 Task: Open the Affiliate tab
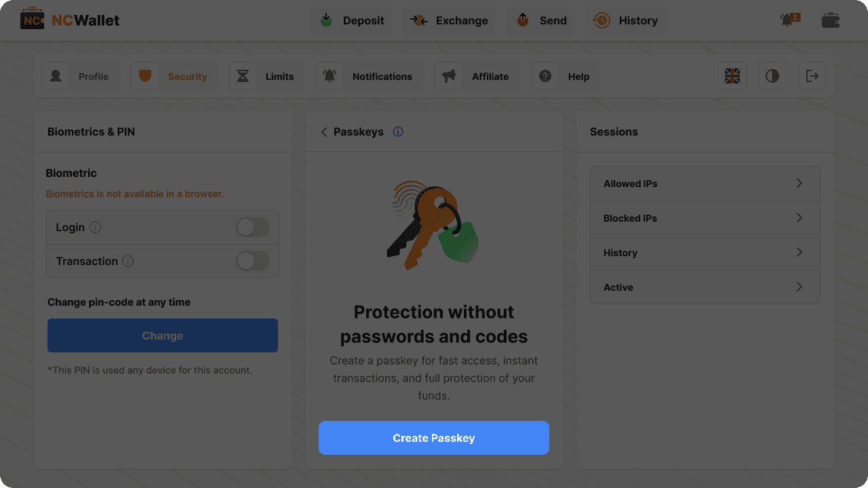pyautogui.click(x=476, y=77)
